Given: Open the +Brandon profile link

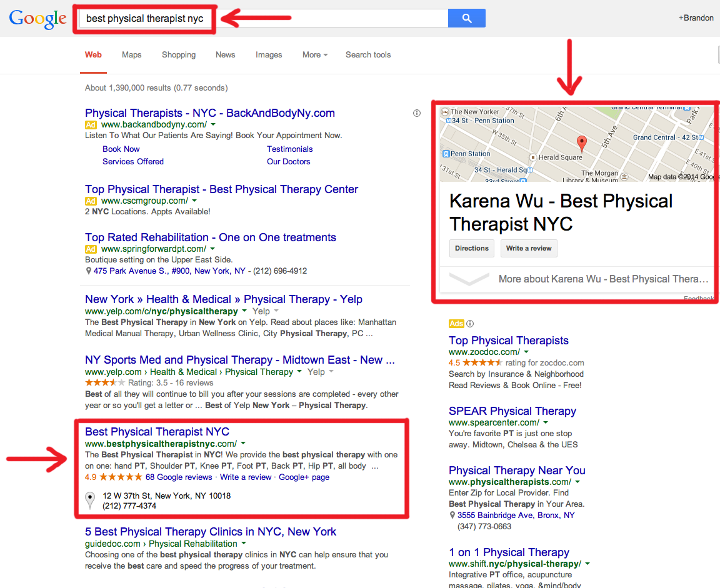Looking at the screenshot, I should [696, 18].
